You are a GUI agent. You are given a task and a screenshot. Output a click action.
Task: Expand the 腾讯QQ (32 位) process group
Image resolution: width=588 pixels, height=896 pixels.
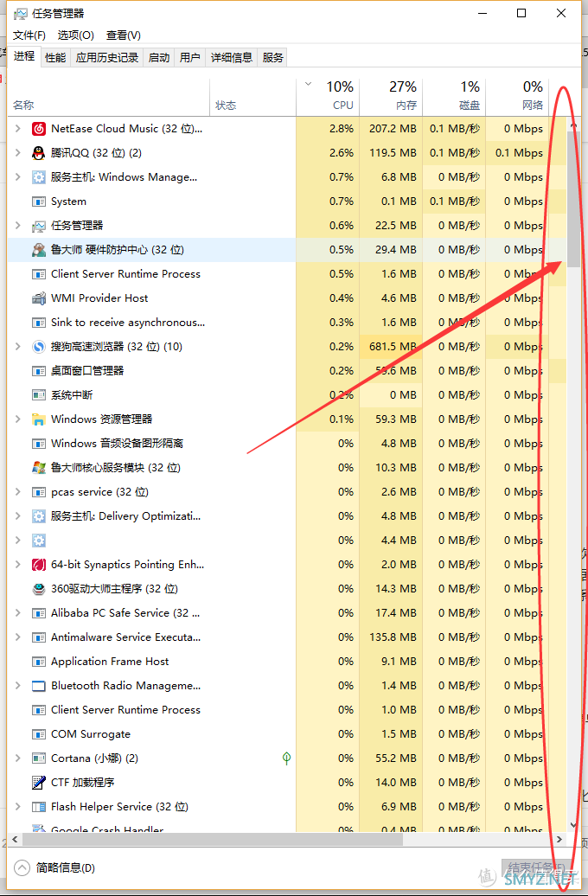point(17,152)
